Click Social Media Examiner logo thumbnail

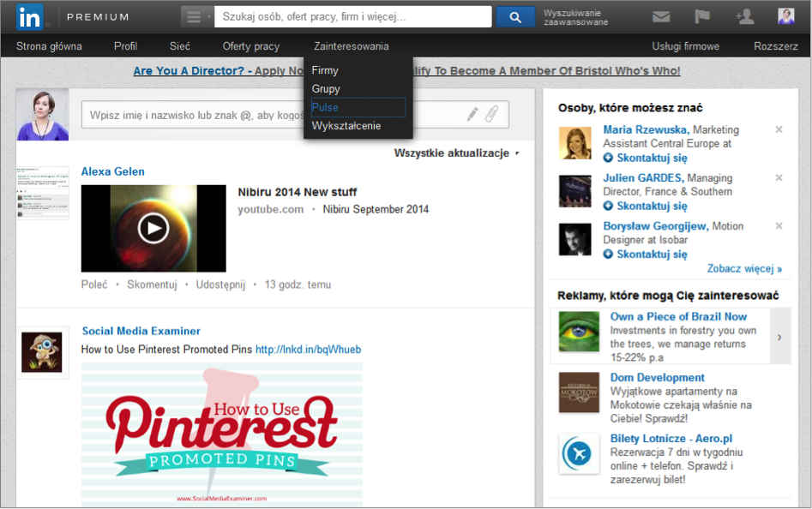pos(42,353)
